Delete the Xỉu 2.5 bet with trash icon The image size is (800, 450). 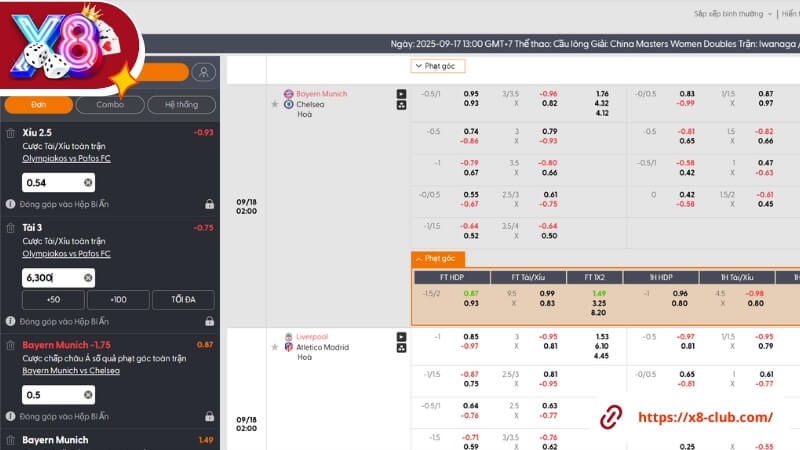pyautogui.click(x=10, y=133)
